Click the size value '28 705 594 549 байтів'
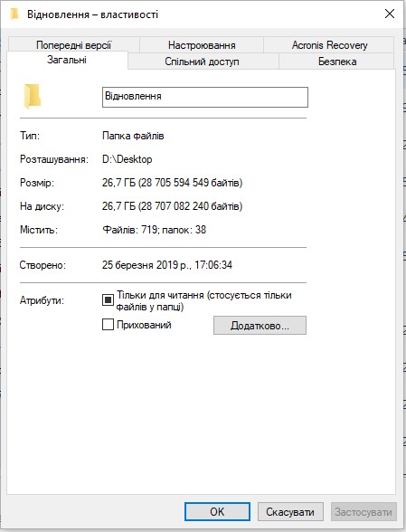The width and height of the screenshot is (406, 532). click(192, 183)
